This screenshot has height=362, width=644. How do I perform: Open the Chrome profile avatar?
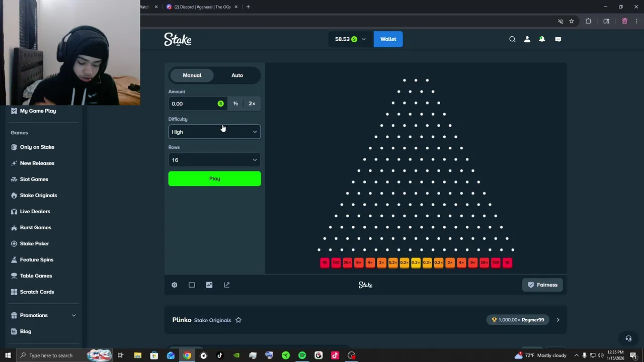pyautogui.click(x=624, y=21)
